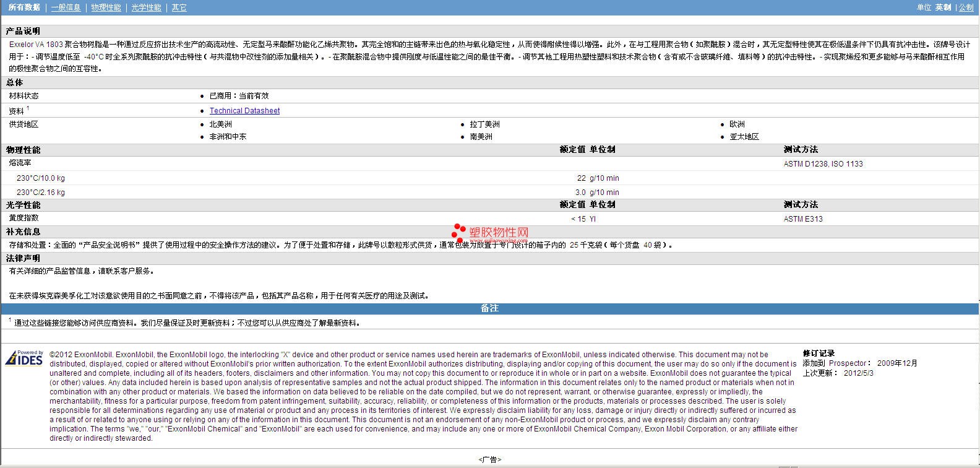
Task: Click the Powered by IDES logo
Action: [x=24, y=358]
